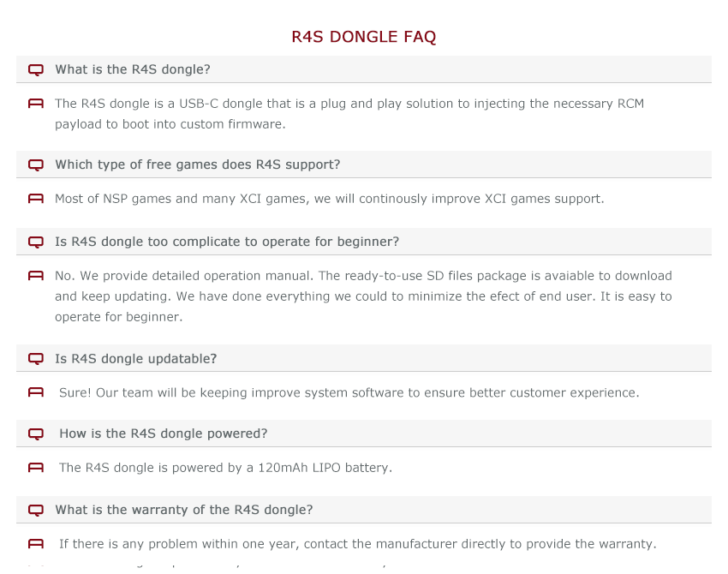728x574 pixels.
Task: Click the Q icon beside 'Which type of free games'
Action: [x=36, y=164]
